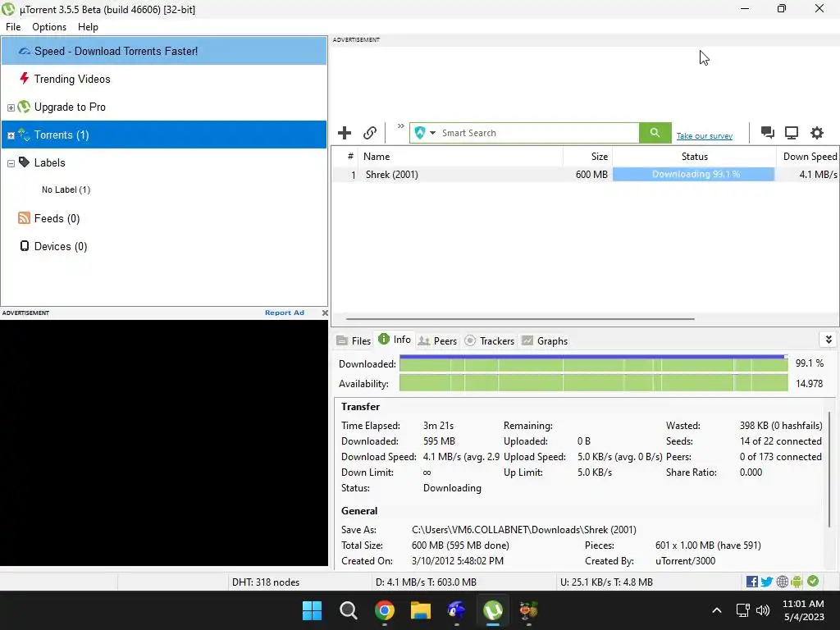Click the Report Ad link
This screenshot has width=840, height=630.
tap(285, 313)
